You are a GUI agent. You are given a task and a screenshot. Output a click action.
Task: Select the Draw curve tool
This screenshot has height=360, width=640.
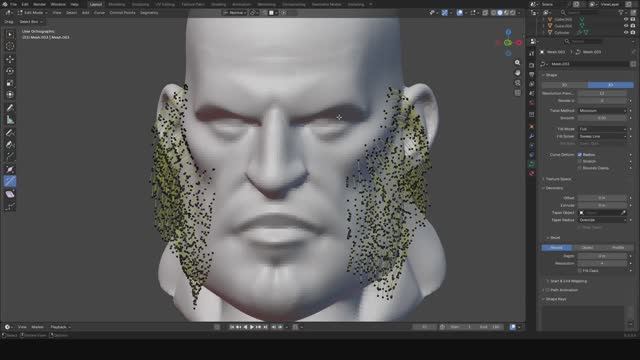click(10, 133)
